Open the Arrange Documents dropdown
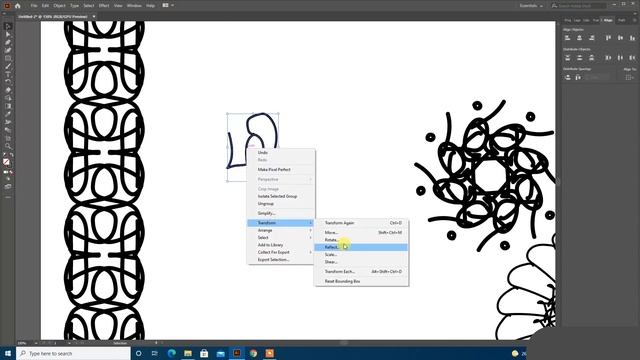 (x=168, y=6)
